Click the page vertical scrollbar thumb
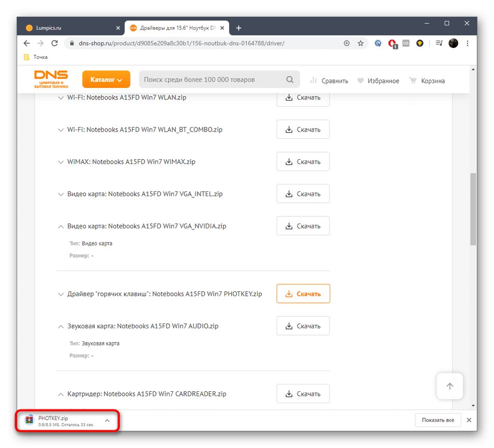This screenshot has width=494, height=448. (473, 209)
